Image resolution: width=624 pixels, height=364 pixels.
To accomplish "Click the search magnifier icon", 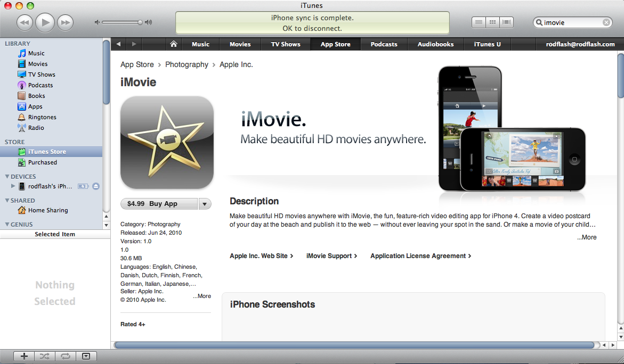I will coord(539,23).
